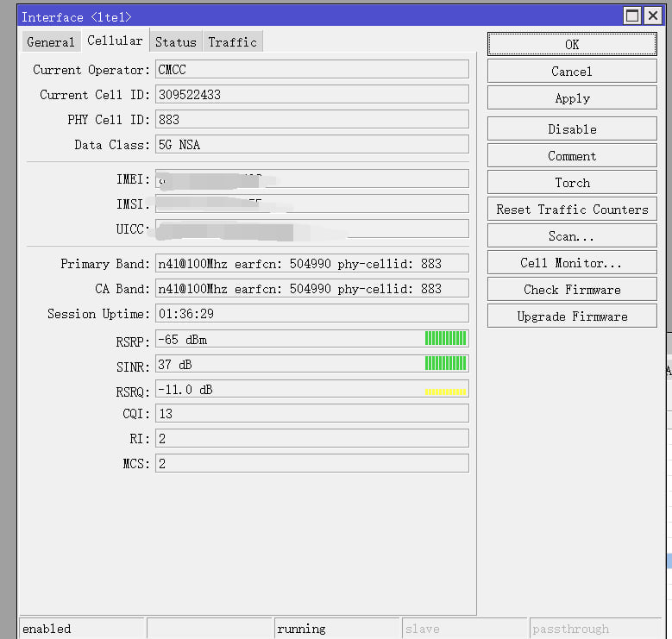Maximize the Interface window
This screenshot has height=639, width=672.
point(632,16)
